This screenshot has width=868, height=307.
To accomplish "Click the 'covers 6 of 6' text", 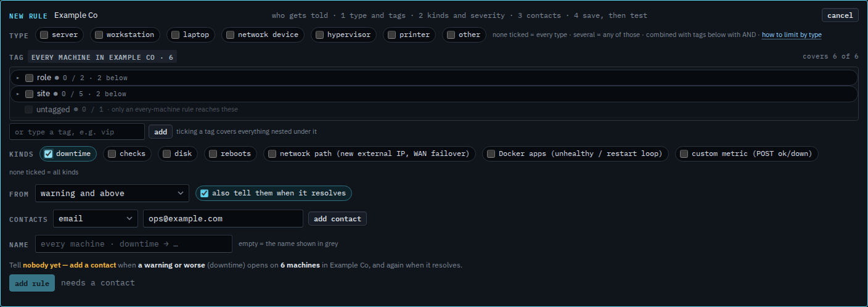I will 830,57.
